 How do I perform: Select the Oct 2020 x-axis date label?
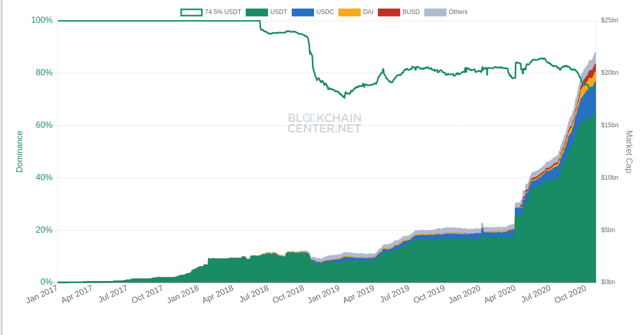(570, 294)
